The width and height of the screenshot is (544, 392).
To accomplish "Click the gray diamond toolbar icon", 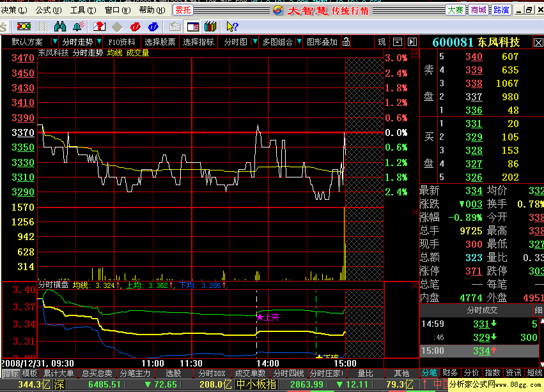I will coord(117,27).
